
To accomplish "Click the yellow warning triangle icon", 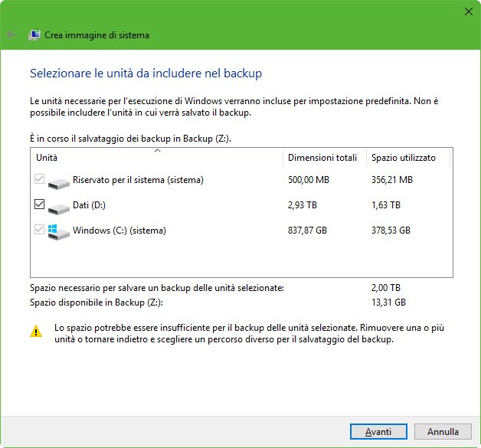I will click(x=36, y=332).
